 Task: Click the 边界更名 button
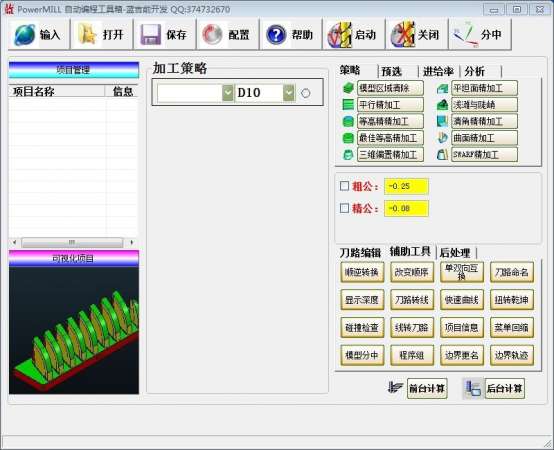[462, 355]
